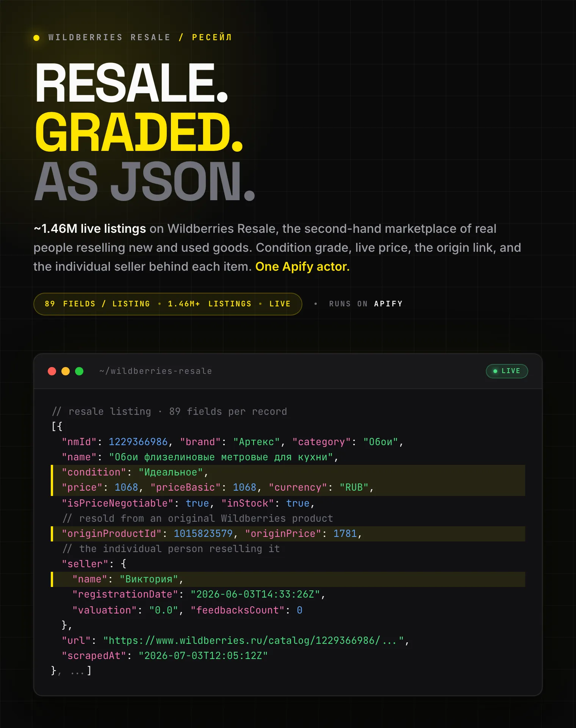Click the One Apify actor link text

302,267
